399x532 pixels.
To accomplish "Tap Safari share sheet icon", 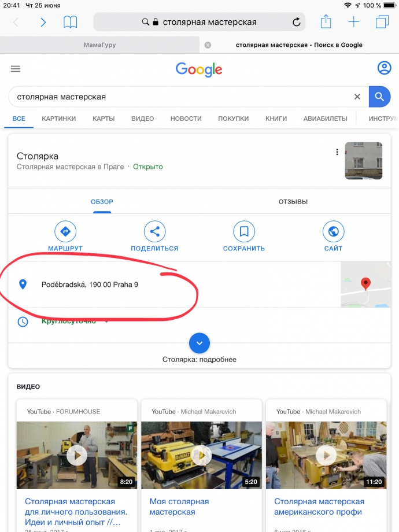I will 326,21.
